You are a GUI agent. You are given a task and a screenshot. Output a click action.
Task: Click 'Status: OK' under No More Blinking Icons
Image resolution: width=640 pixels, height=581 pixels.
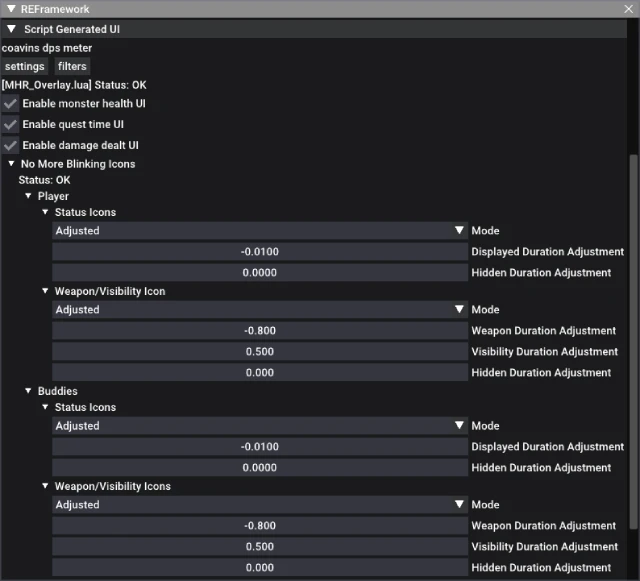pos(44,180)
